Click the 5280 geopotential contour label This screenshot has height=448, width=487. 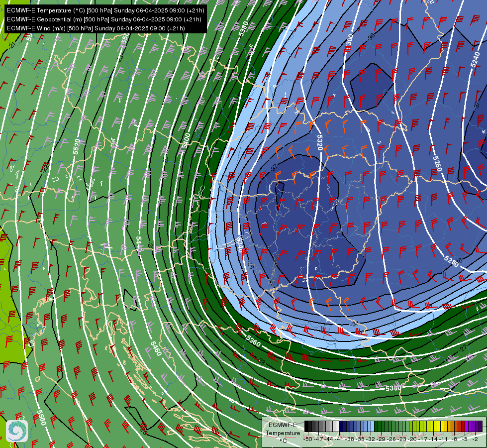pyautogui.click(x=451, y=261)
